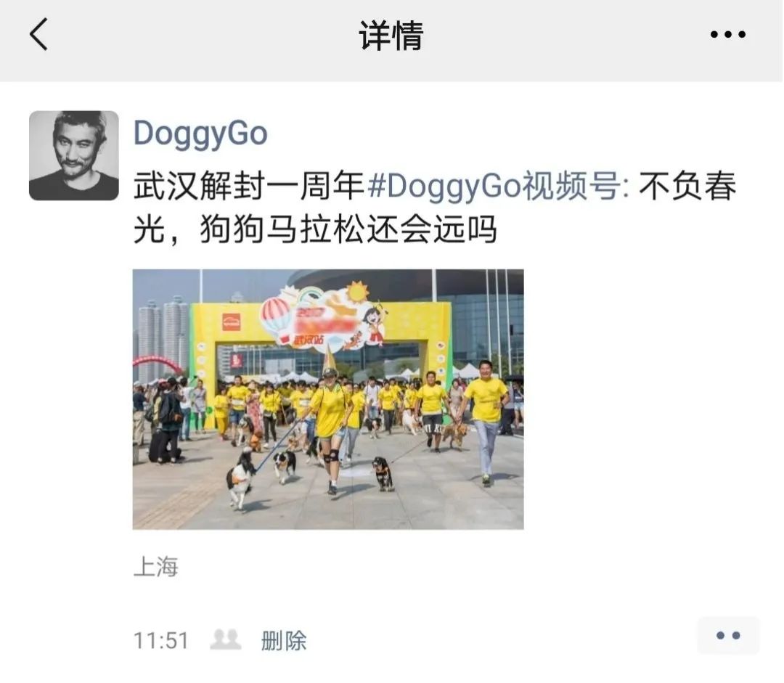The height and width of the screenshot is (683, 784).
Task: Delete the post via 删除
Action: point(284,640)
